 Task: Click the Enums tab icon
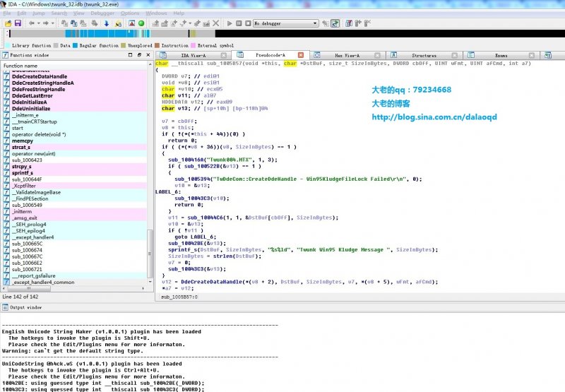(x=471, y=55)
